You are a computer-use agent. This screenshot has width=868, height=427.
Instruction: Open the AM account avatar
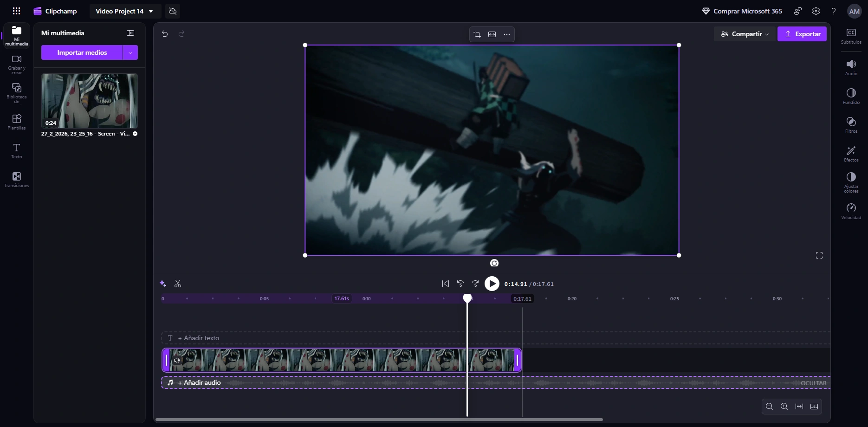[854, 12]
